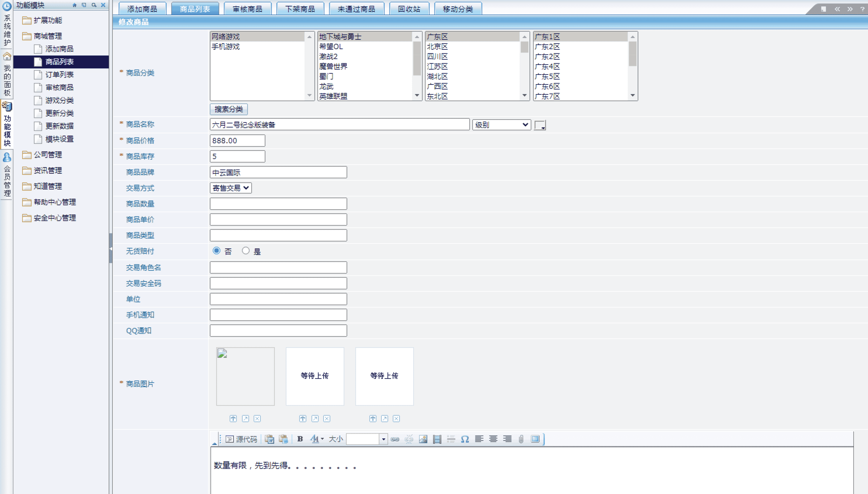Collapse the editor toolbar arrow
The height and width of the screenshot is (494, 868).
coord(215,443)
